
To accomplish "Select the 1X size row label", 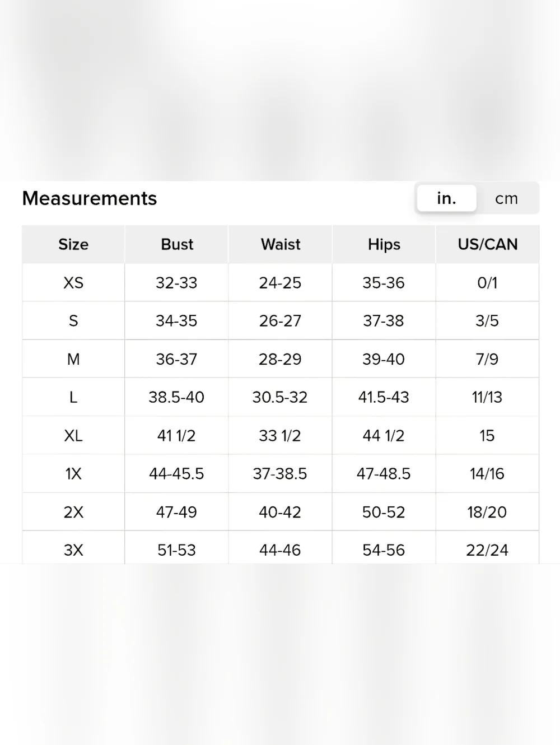I will (x=73, y=474).
